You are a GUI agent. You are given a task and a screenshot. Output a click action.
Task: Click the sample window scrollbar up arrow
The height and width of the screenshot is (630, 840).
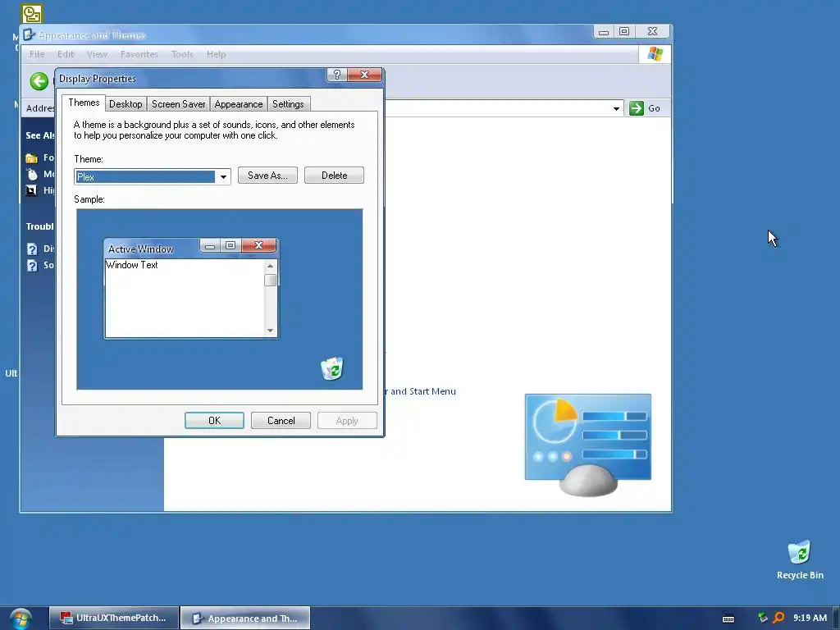coord(271,267)
